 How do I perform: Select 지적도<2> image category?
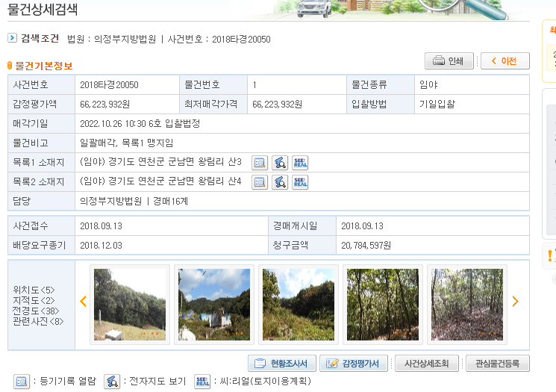(x=34, y=300)
